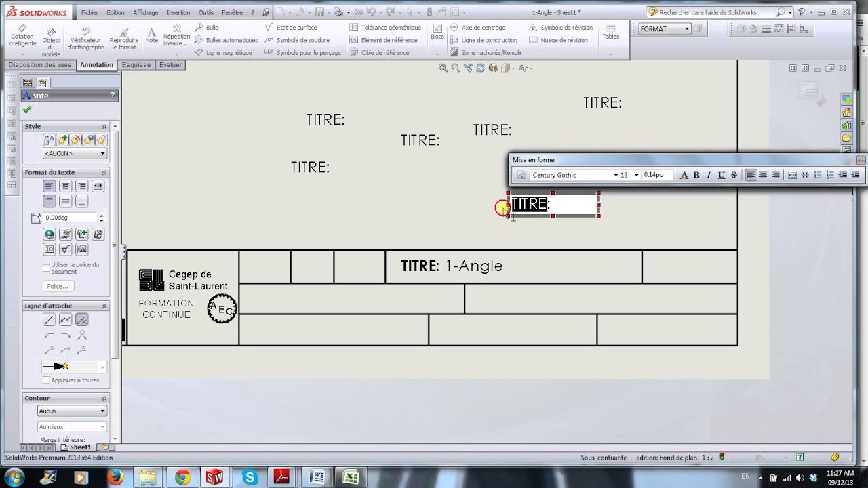Click the Police... button
Screen dimensions: 868x488
pyautogui.click(x=58, y=287)
